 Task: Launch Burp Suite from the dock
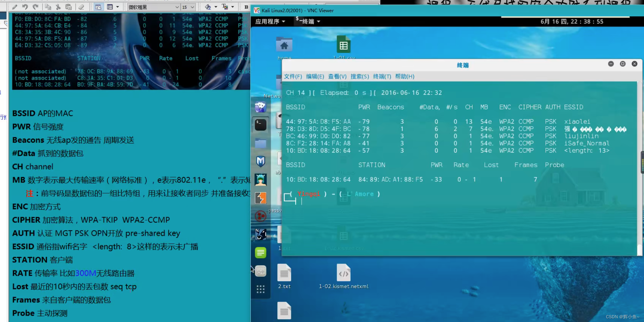pos(261,198)
